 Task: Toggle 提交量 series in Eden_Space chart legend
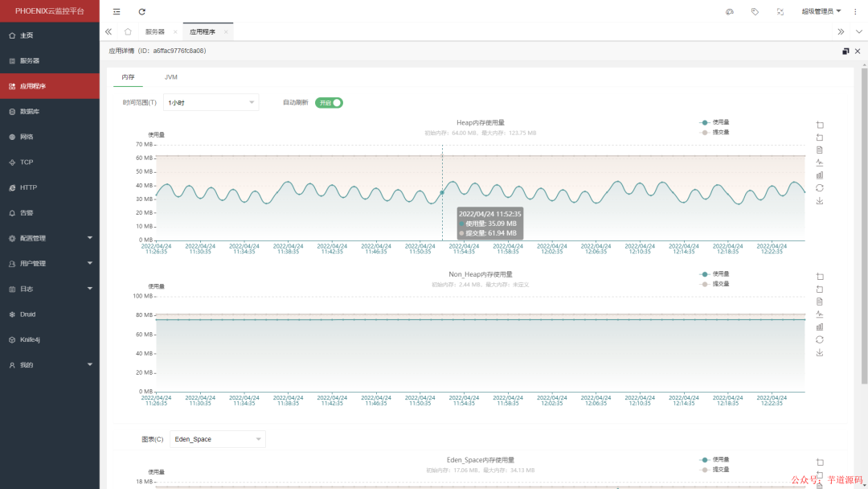tap(714, 470)
